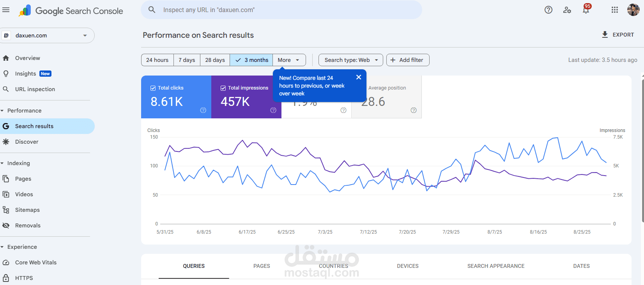Close the Compare last 24 hours tooltip
This screenshot has width=644, height=285.
click(359, 77)
